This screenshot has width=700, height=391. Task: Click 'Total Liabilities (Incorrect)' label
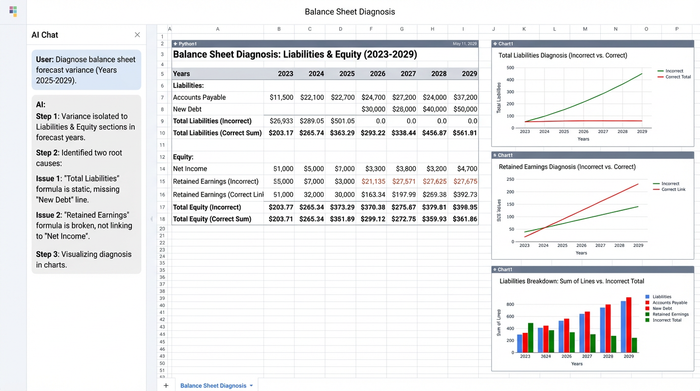click(x=212, y=121)
